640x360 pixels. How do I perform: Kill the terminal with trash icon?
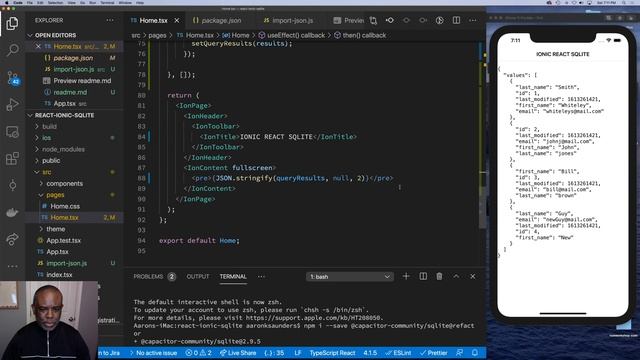439,276
